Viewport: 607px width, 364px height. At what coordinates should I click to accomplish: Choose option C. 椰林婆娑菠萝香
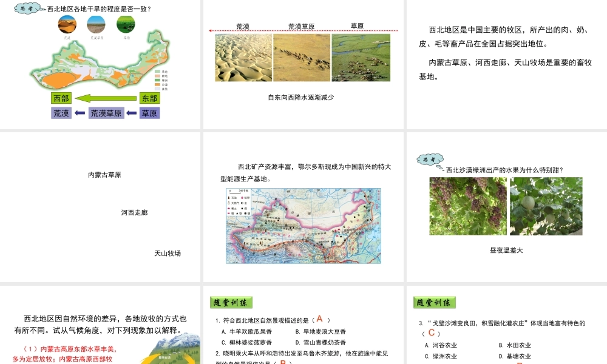246,342
